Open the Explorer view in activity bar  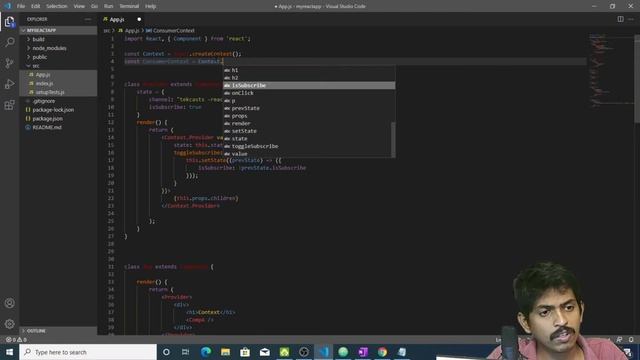(9, 22)
